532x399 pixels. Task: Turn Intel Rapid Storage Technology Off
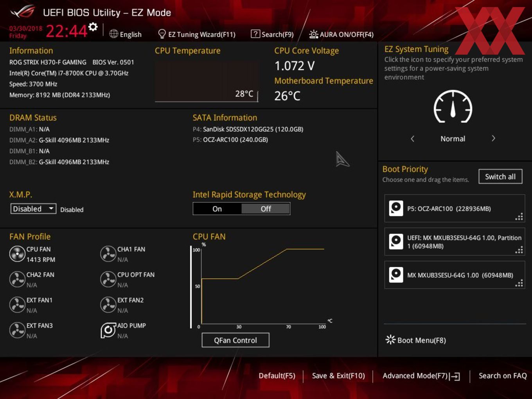(x=266, y=209)
